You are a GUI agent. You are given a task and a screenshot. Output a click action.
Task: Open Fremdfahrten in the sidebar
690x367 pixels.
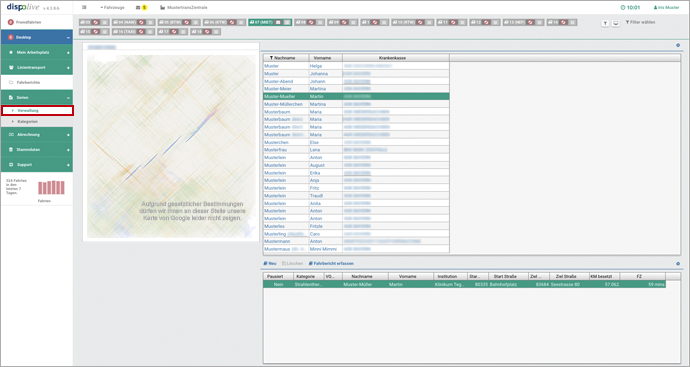pos(37,22)
